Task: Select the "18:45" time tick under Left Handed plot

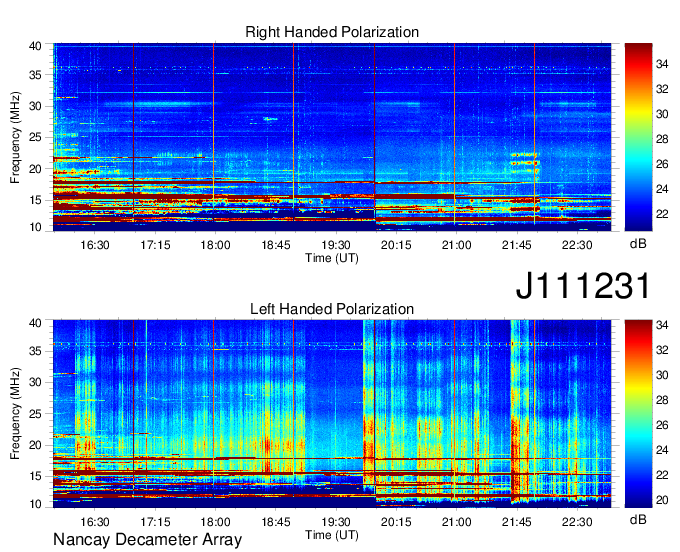Action: [276, 522]
